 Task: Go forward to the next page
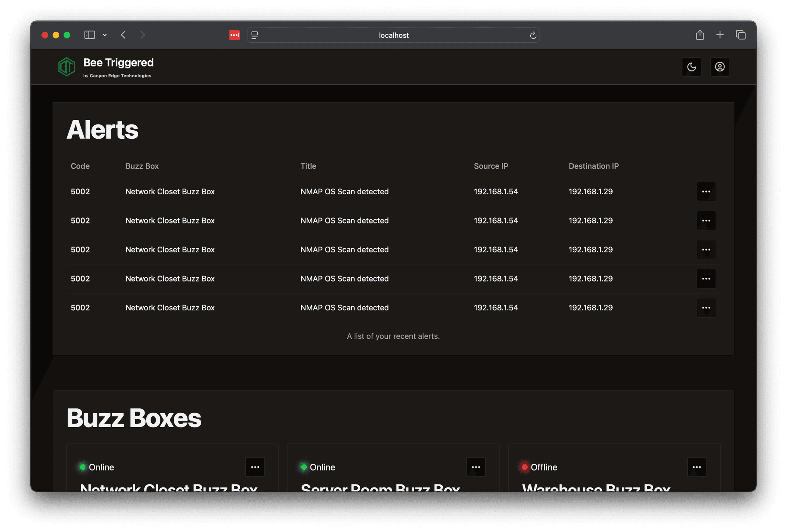tap(143, 35)
